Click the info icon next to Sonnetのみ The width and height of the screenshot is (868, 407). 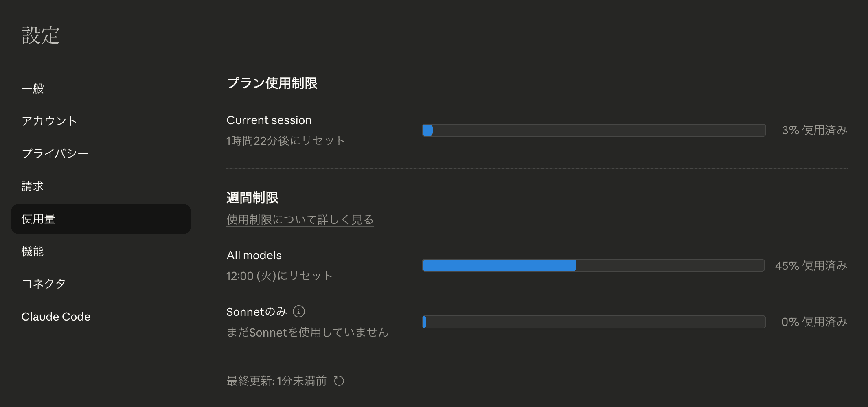299,311
